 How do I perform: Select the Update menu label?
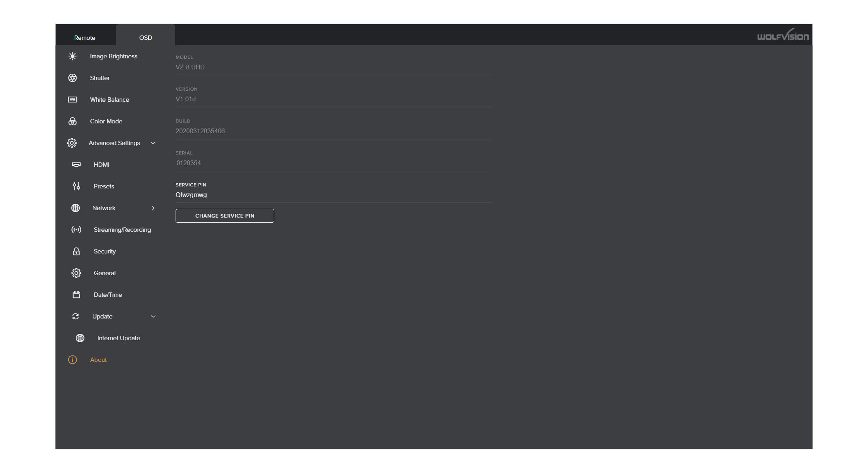(102, 317)
